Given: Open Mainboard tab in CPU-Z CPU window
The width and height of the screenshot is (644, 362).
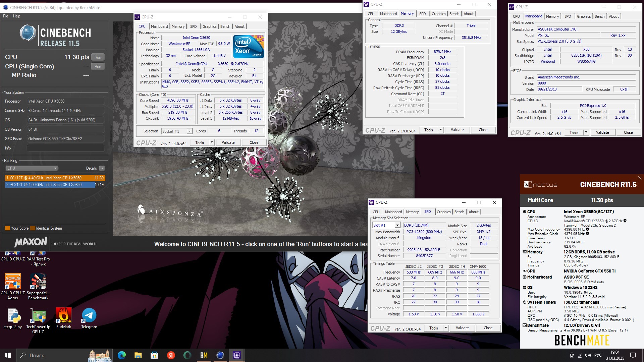Looking at the screenshot, I should point(159,26).
